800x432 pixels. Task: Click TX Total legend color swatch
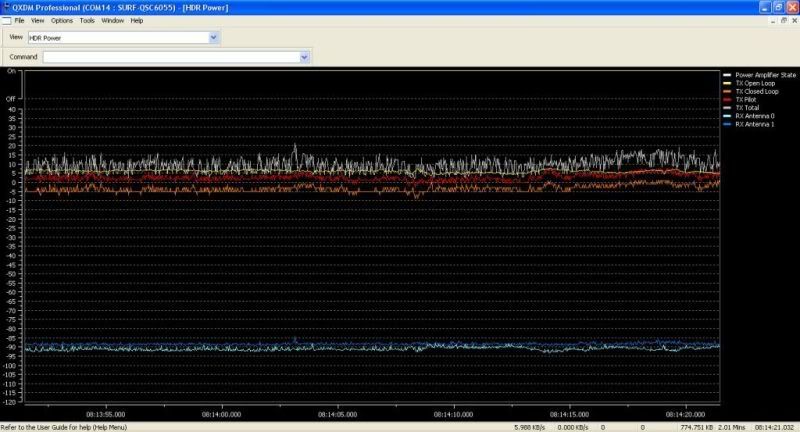click(727, 108)
